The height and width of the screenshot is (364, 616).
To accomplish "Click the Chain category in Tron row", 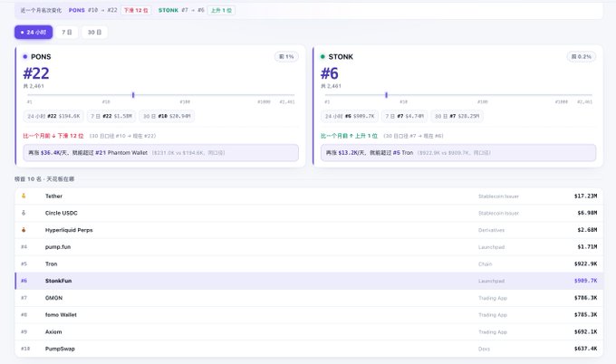I will 485,263.
